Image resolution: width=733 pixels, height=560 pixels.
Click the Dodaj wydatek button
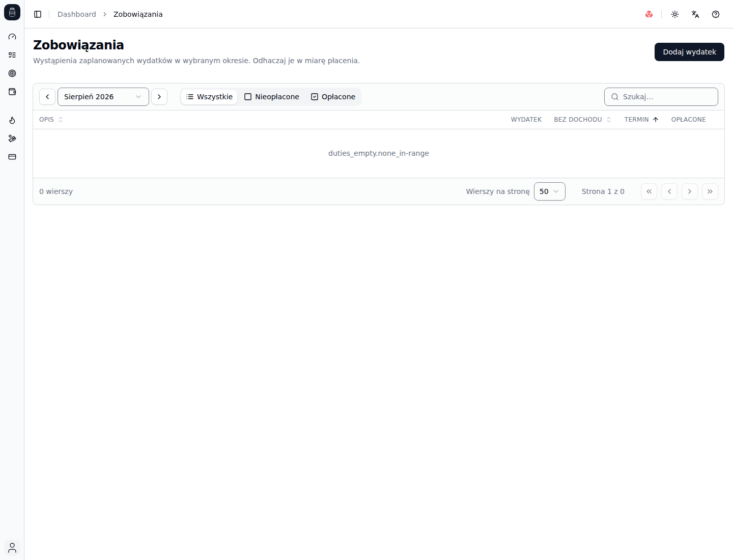689,52
